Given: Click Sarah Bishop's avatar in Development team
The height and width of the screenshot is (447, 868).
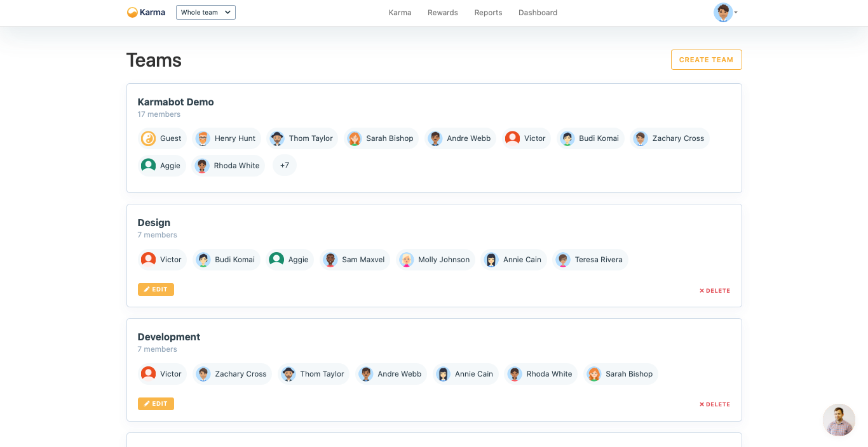Looking at the screenshot, I should [x=594, y=373].
